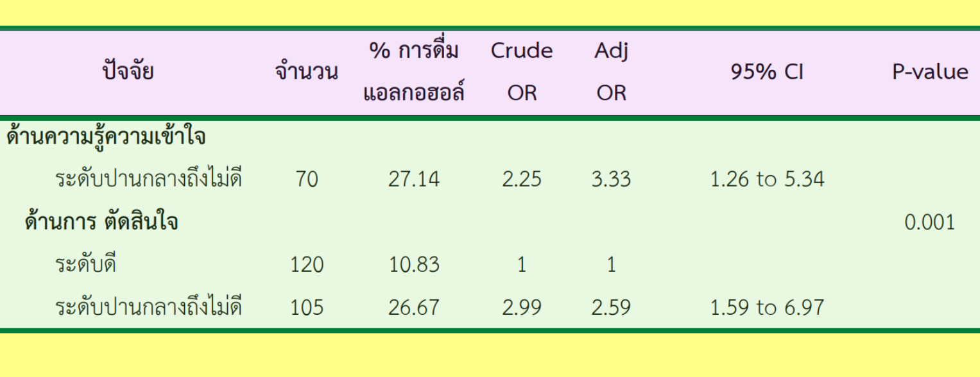
Task: Select the count value 120
Action: point(307,264)
